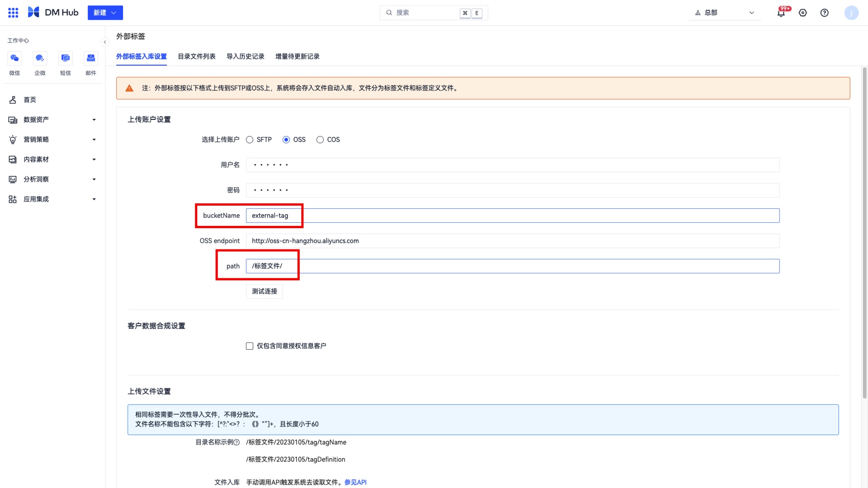
Task: Focus the 搜索 search box
Action: click(434, 13)
